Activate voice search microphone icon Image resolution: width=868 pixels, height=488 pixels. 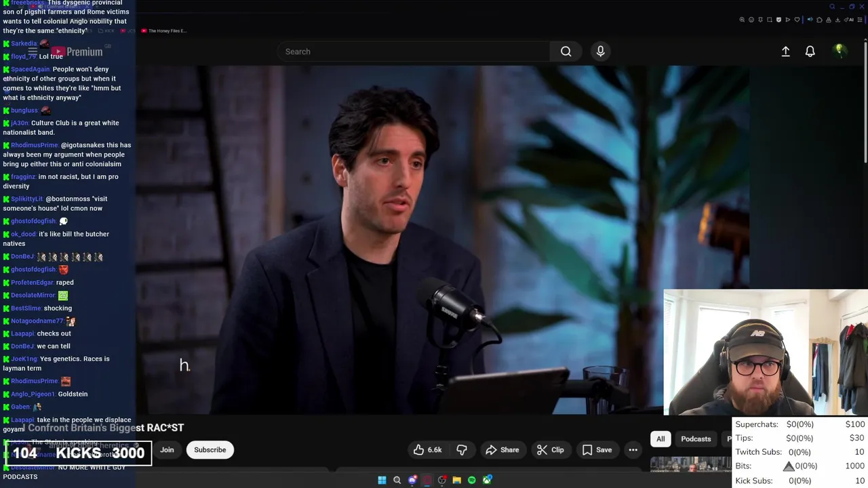click(600, 52)
